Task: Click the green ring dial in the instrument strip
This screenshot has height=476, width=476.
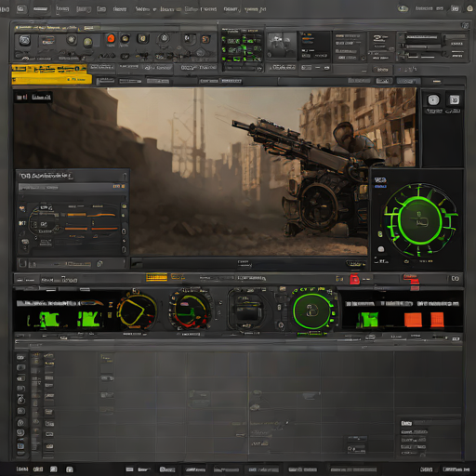Action: pyautogui.click(x=311, y=311)
